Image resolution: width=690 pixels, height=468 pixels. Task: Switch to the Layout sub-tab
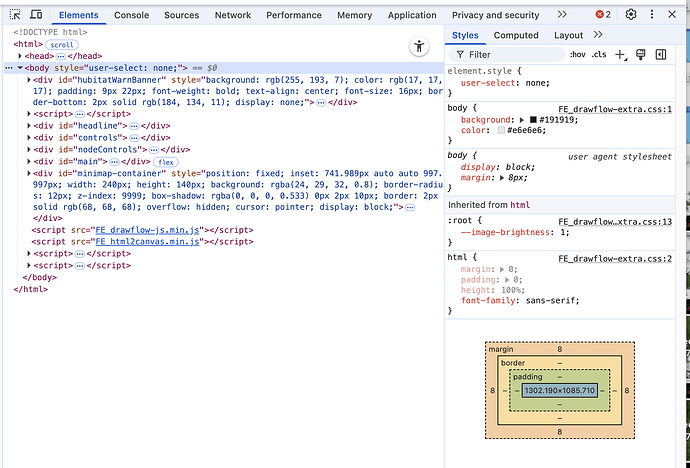[568, 35]
